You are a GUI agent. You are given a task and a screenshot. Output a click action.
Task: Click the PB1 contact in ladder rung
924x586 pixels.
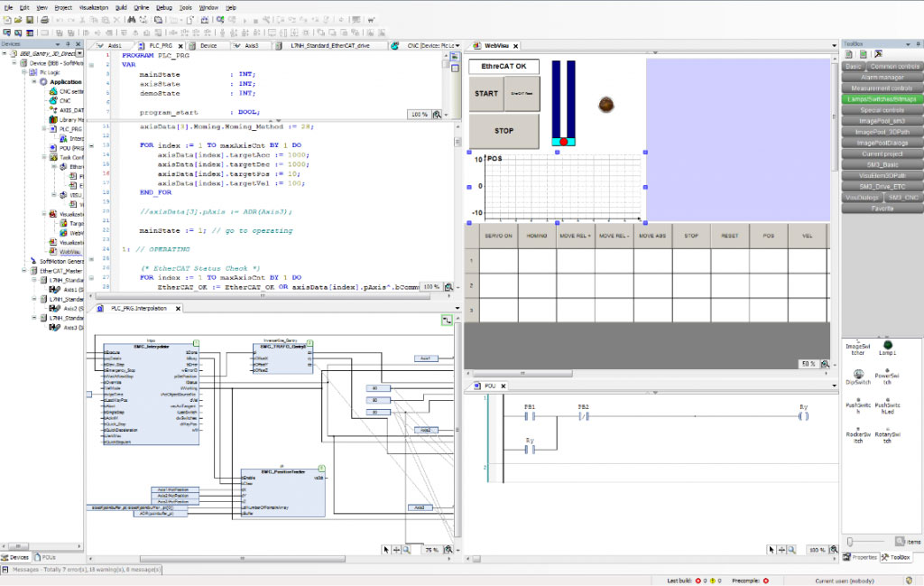530,415
